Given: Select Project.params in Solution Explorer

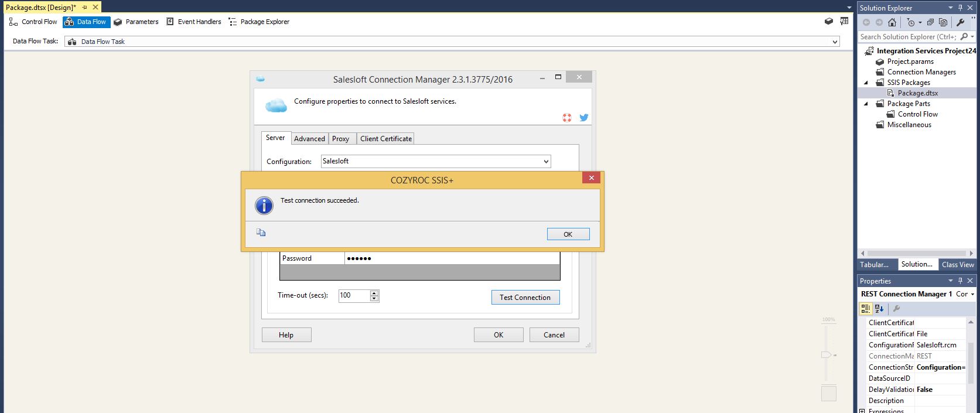Looking at the screenshot, I should (910, 62).
